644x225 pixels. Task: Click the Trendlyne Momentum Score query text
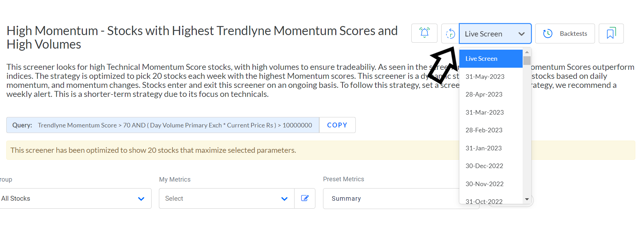click(x=175, y=125)
